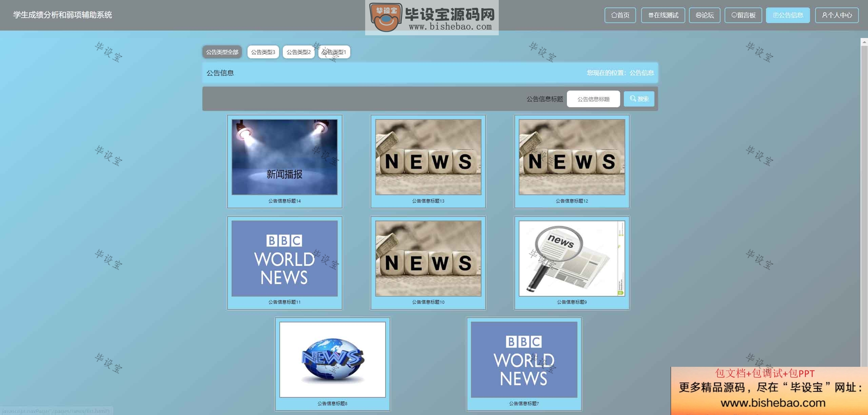Open globe NEWS thumbnail for 标题8

click(333, 359)
